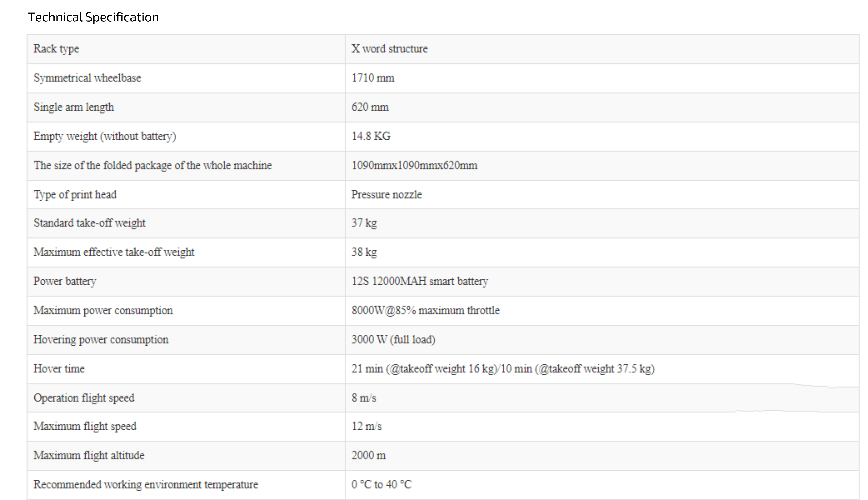The image size is (868, 500).
Task: Select the Rack type label cell
Action: pyautogui.click(x=186, y=49)
